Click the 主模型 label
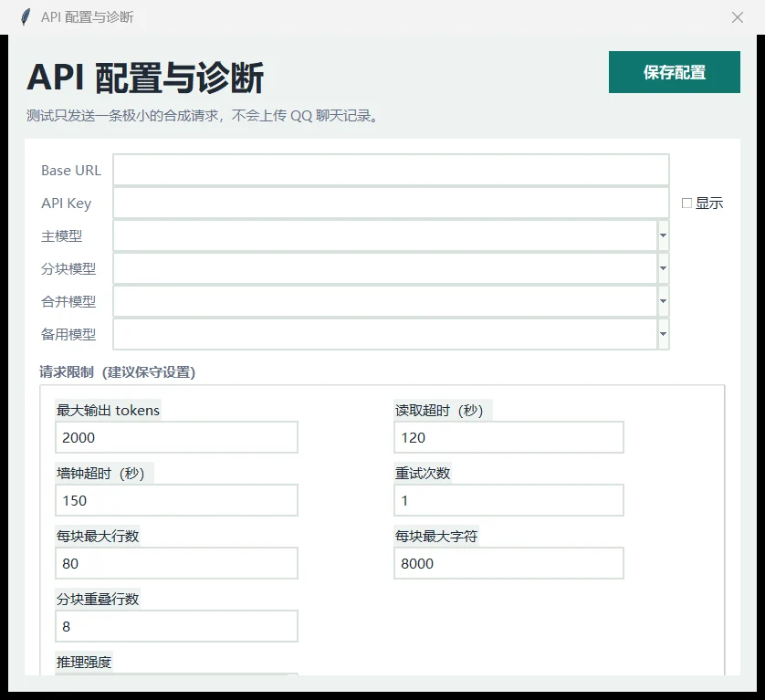This screenshot has width=765, height=700. coord(61,236)
